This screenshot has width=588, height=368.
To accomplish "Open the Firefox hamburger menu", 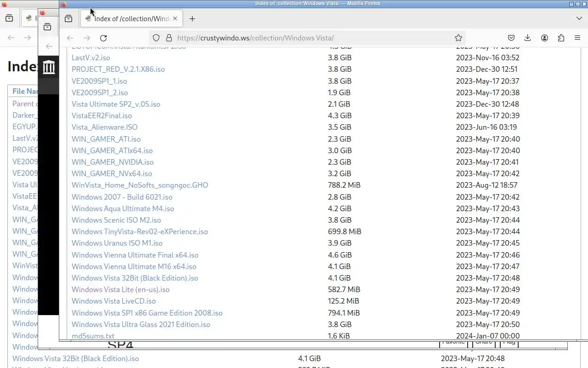I will point(577,38).
